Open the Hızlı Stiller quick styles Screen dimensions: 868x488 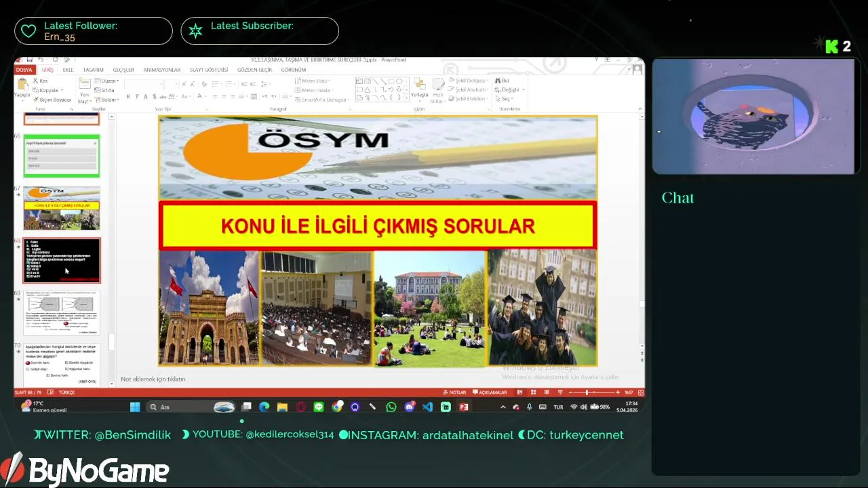(437, 90)
